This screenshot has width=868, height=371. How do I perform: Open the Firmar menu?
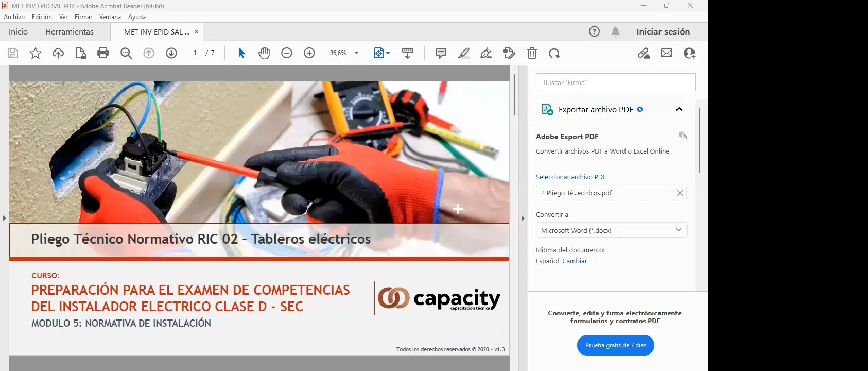(x=83, y=17)
